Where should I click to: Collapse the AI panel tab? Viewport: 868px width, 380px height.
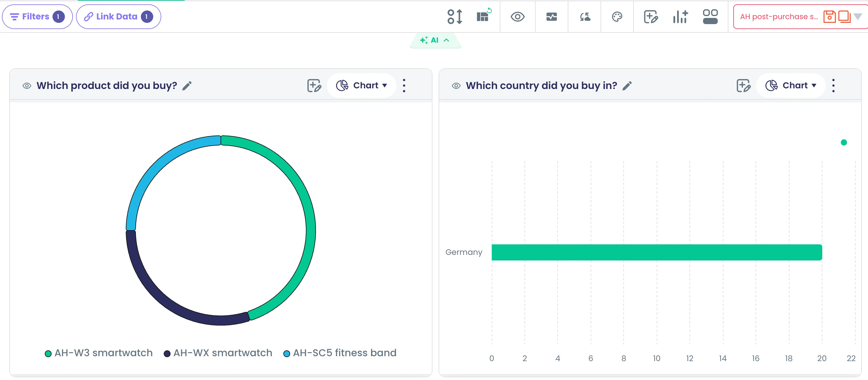point(435,40)
